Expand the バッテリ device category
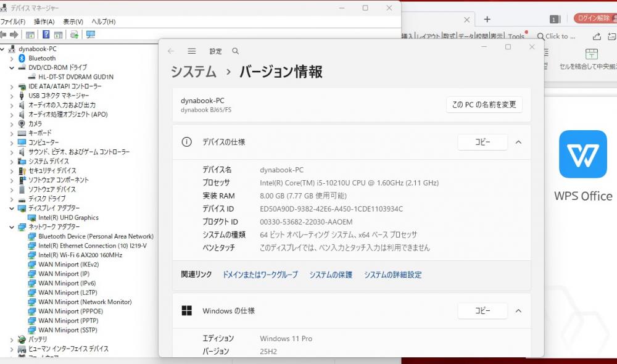 [x=12, y=339]
